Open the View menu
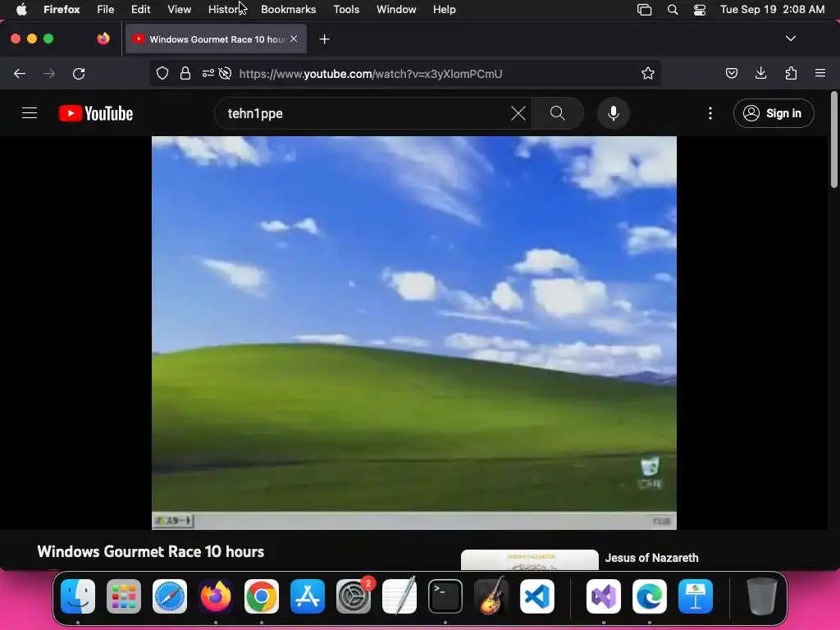 [x=179, y=9]
